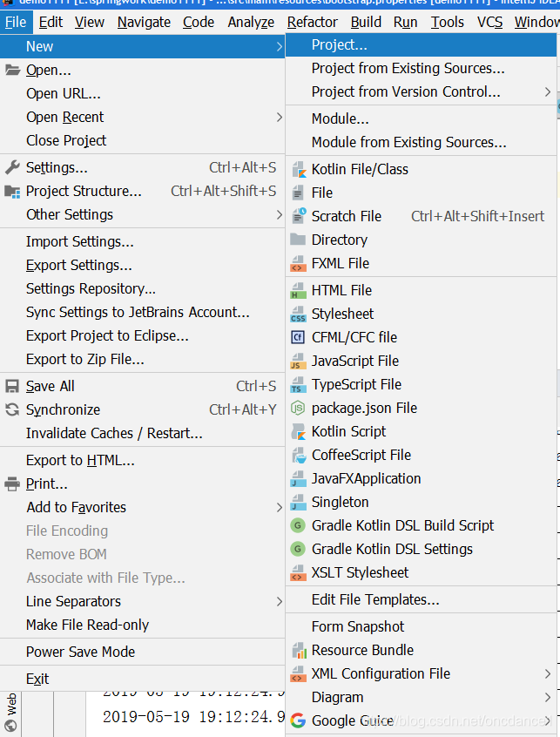Viewport: 560px width, 737px height.
Task: Click the Stylesheet CSS icon
Action: 298,314
